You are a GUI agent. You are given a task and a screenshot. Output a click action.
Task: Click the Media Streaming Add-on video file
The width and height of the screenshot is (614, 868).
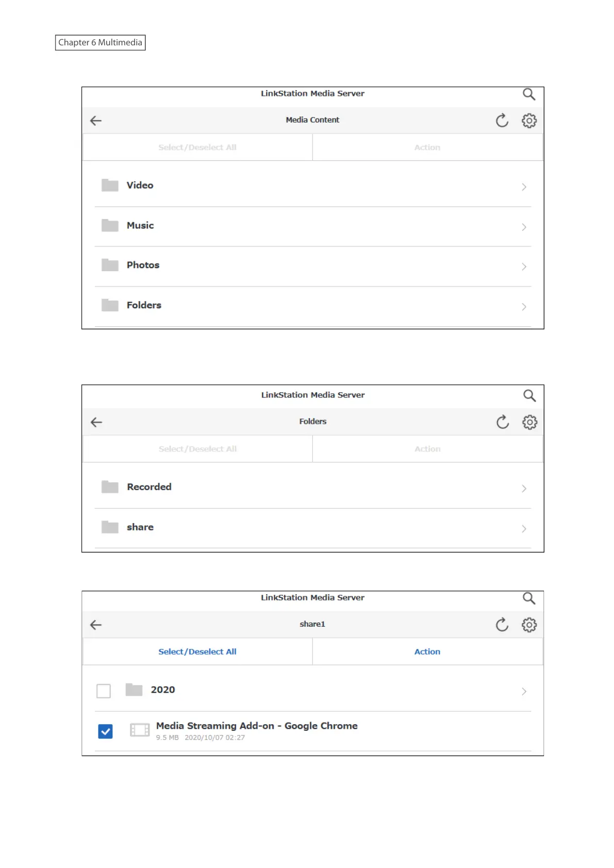click(257, 726)
